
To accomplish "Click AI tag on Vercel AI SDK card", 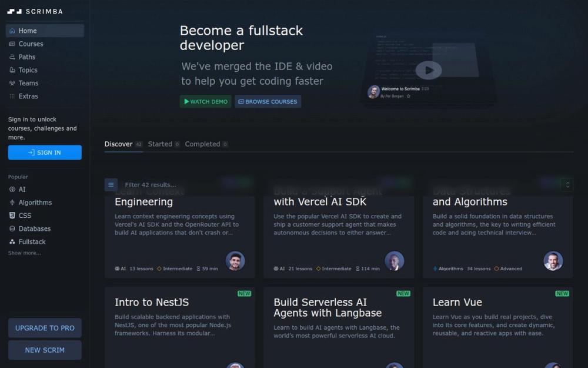I will 279,269.
